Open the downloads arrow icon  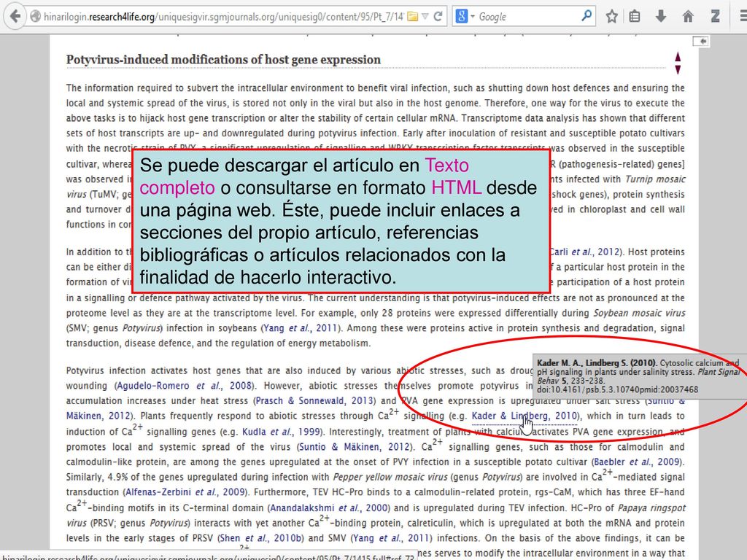point(661,17)
